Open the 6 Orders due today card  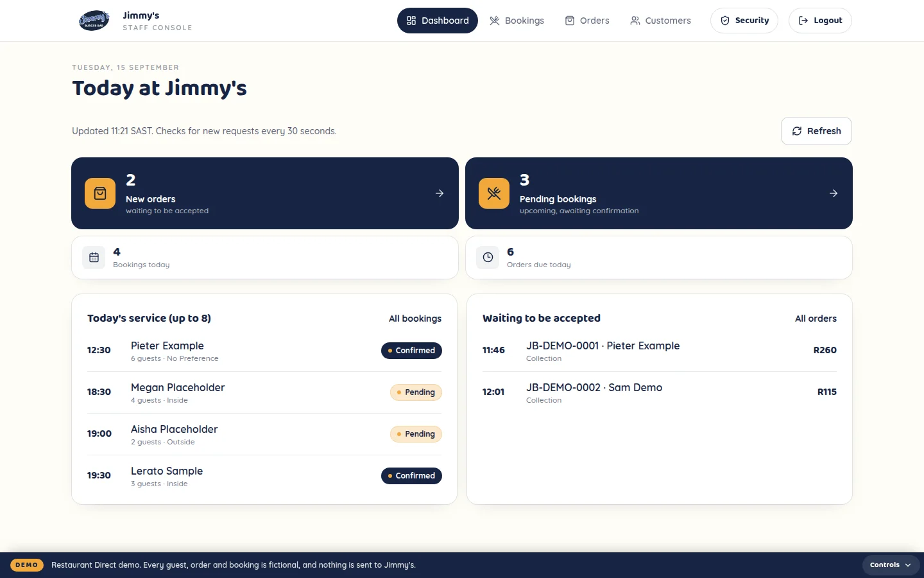tap(659, 258)
